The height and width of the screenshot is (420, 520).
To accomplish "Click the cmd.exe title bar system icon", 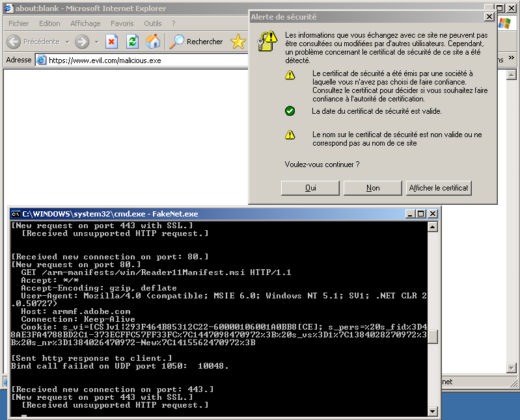I will point(16,214).
